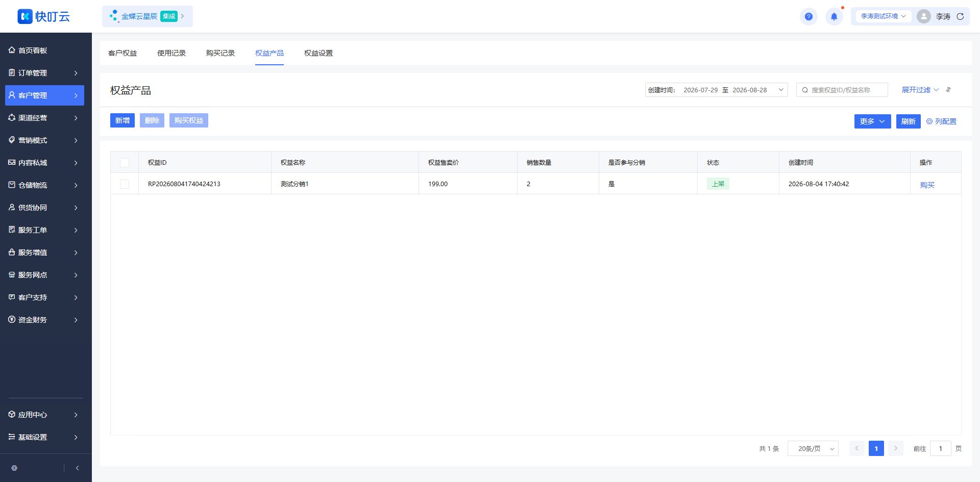Go to next page arrow
The height and width of the screenshot is (482, 980).
[x=896, y=449]
